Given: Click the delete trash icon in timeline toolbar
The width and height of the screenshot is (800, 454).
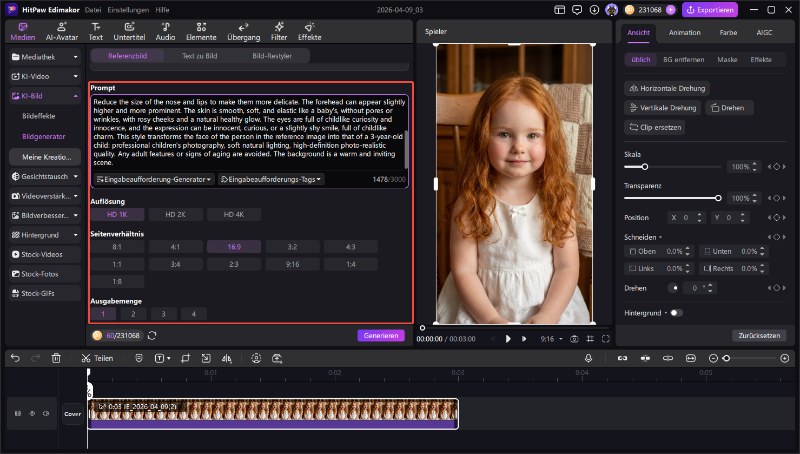Looking at the screenshot, I should [56, 357].
